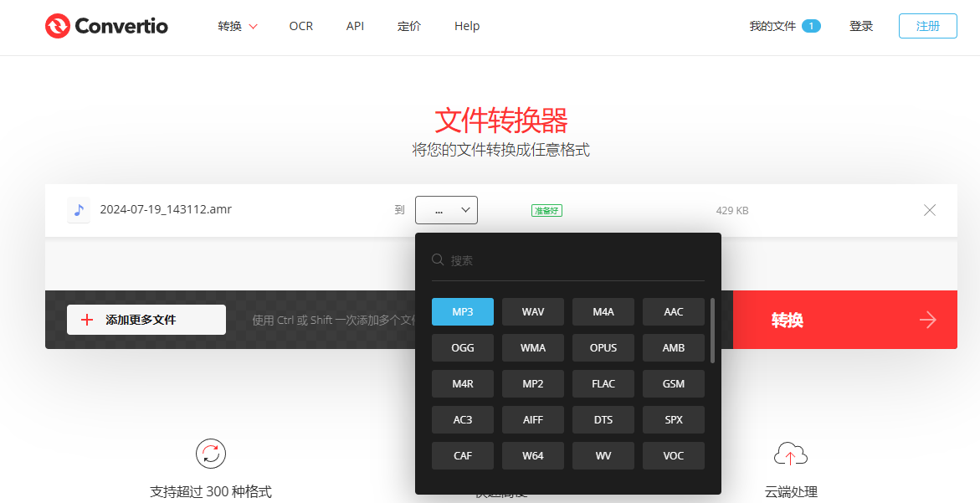980x503 pixels.
Task: Click the search magnifier icon in format list
Action: 438,259
